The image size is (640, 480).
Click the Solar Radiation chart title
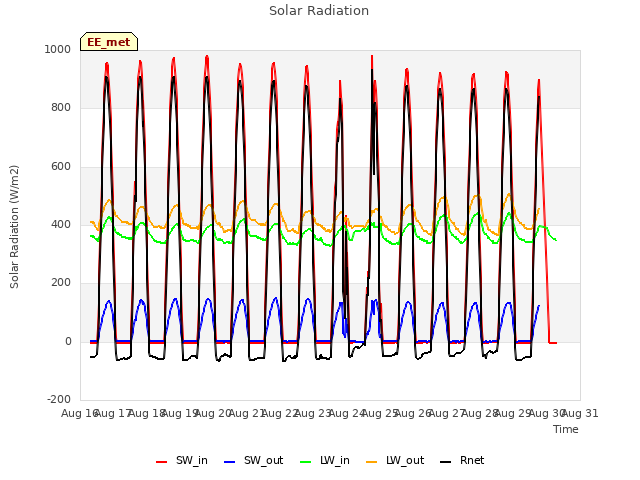click(319, 11)
